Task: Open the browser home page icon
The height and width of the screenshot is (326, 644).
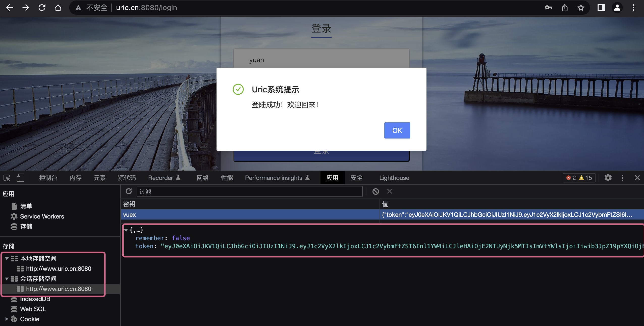Action: click(58, 8)
